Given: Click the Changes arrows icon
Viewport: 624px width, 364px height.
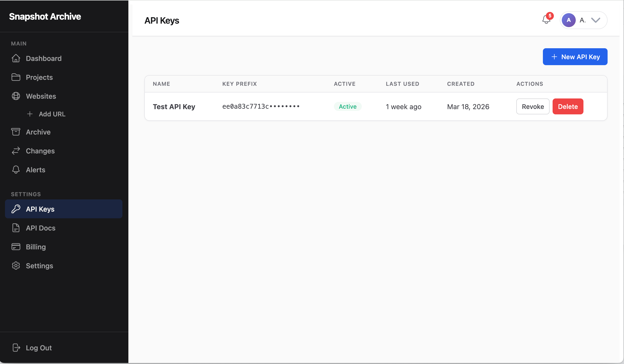Looking at the screenshot, I should (x=16, y=151).
